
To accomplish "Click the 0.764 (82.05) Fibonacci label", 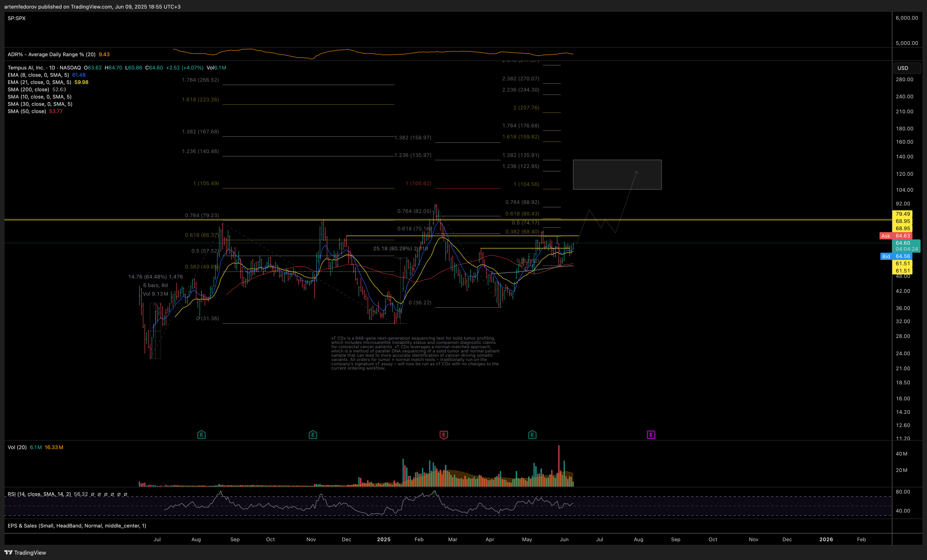I will (x=414, y=211).
